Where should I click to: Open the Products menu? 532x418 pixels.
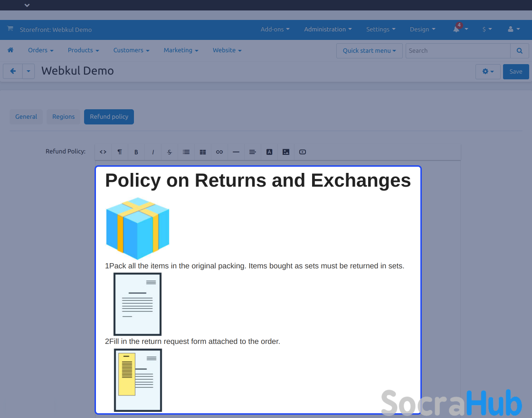point(83,50)
